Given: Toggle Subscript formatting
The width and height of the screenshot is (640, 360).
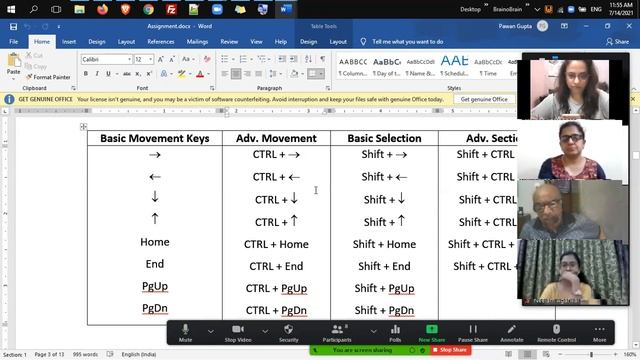Looking at the screenshot, I should click(x=138, y=74).
